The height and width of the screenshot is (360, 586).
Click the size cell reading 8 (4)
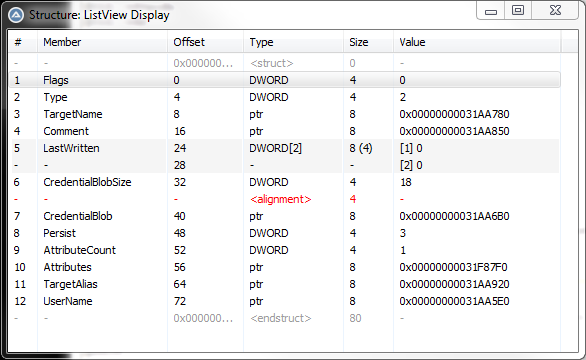pyautogui.click(x=361, y=148)
